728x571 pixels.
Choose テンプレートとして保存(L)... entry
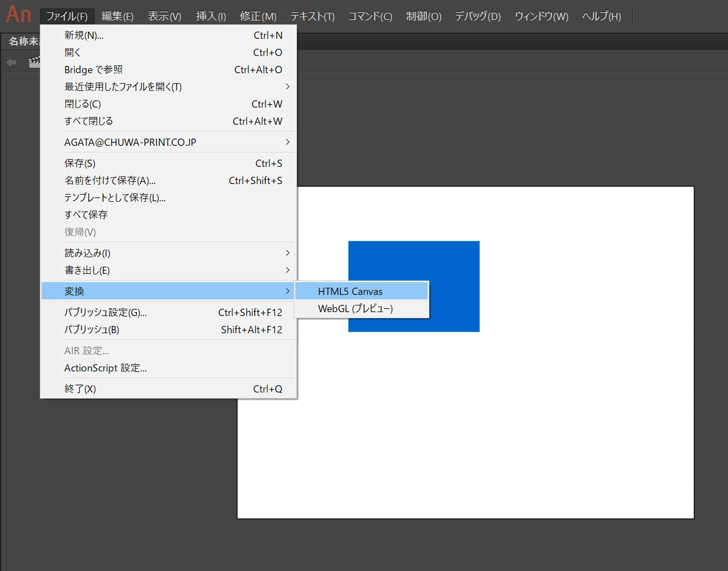pos(169,198)
